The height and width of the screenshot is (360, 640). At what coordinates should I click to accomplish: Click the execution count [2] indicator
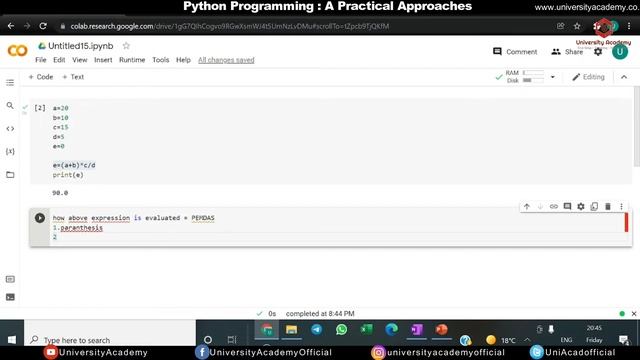(x=40, y=108)
